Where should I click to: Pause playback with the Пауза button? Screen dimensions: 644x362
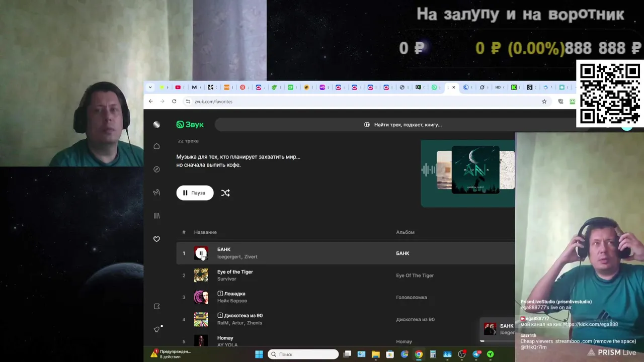(195, 193)
